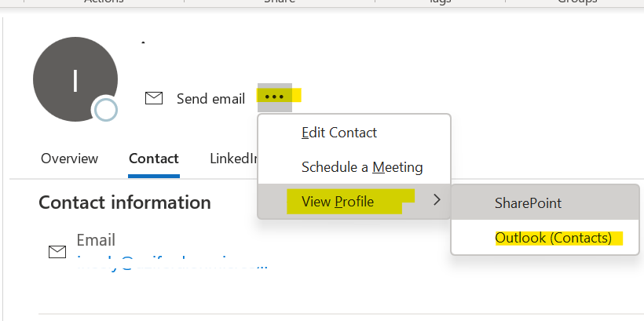Switch to the Overview tab
The image size is (644, 321).
click(x=69, y=159)
